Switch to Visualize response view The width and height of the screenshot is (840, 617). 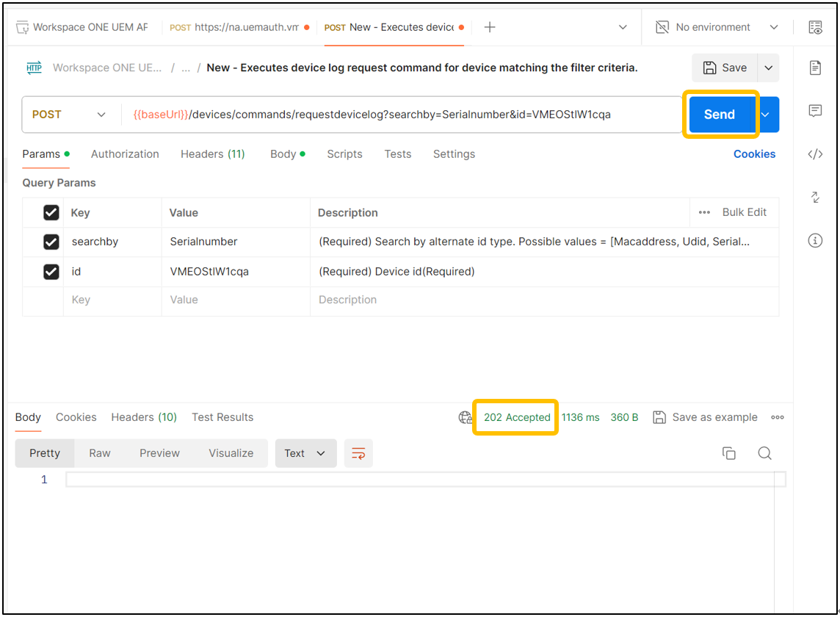tap(231, 453)
